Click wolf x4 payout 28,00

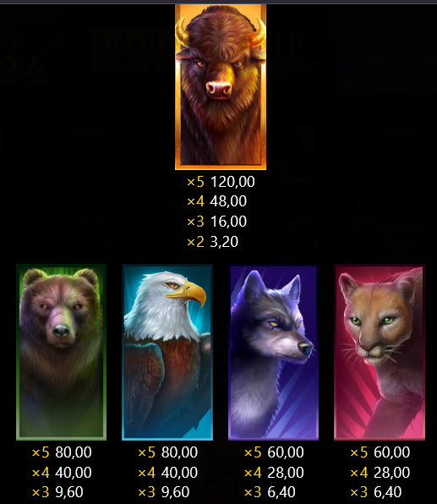tap(274, 473)
